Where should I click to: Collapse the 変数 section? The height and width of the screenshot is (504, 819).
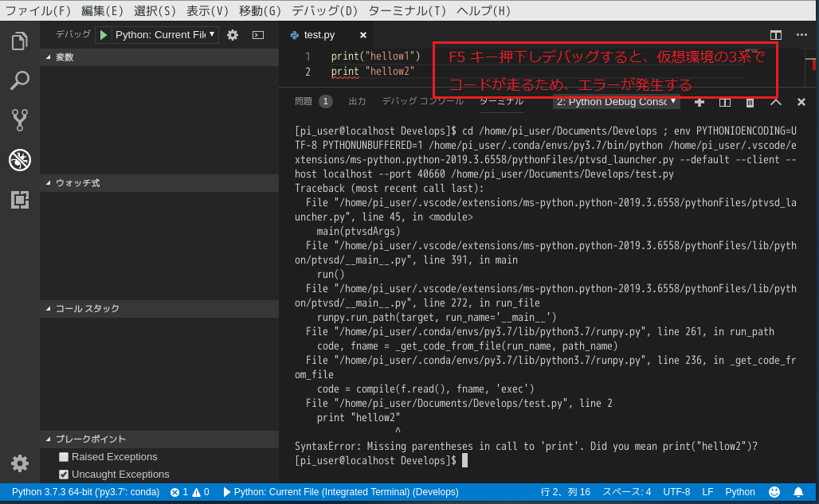[x=159, y=57]
